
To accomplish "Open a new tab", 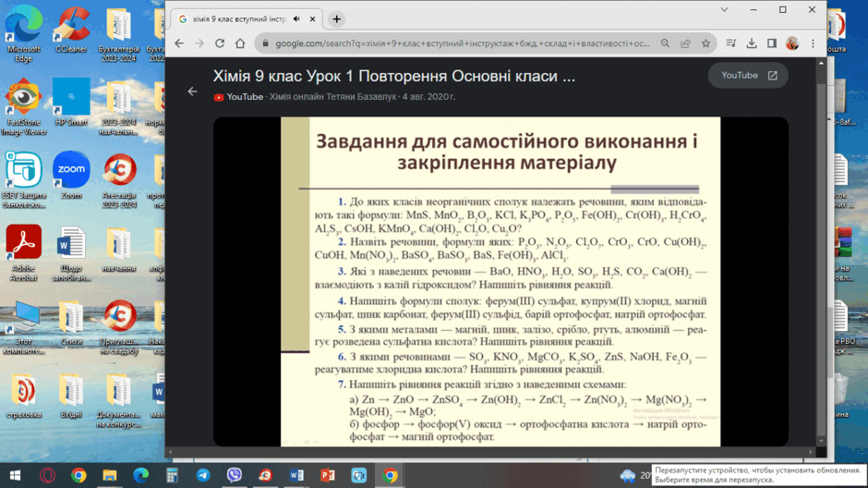I will point(336,18).
